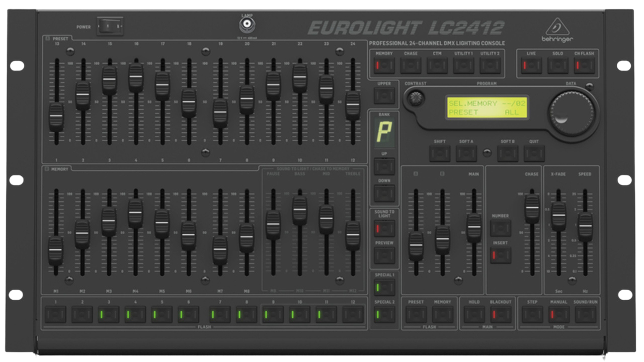Image resolution: width=644 pixels, height=362 pixels.
Task: Choose the SOFT A button
Action: [466, 153]
